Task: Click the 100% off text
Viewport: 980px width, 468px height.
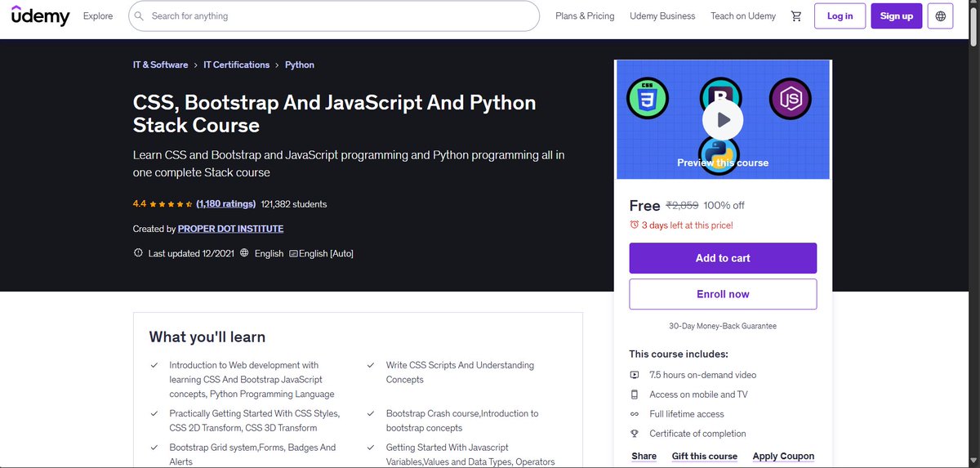Action: 724,206
